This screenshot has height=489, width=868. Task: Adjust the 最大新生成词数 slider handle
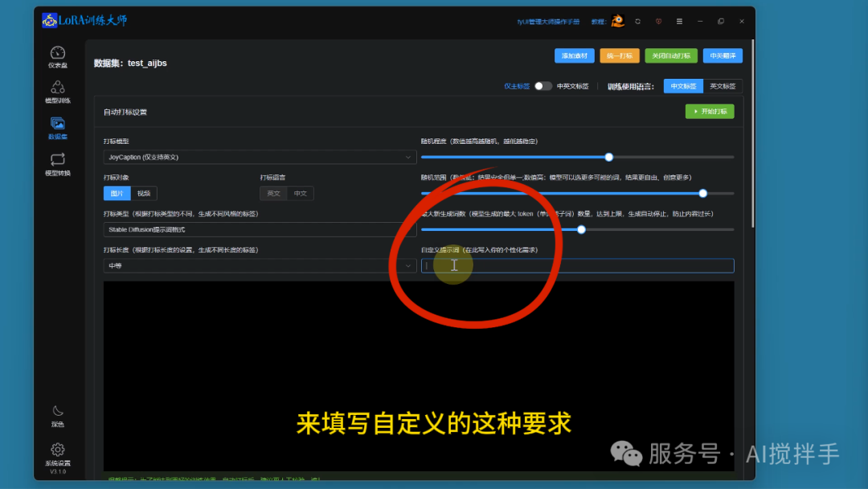tap(581, 229)
